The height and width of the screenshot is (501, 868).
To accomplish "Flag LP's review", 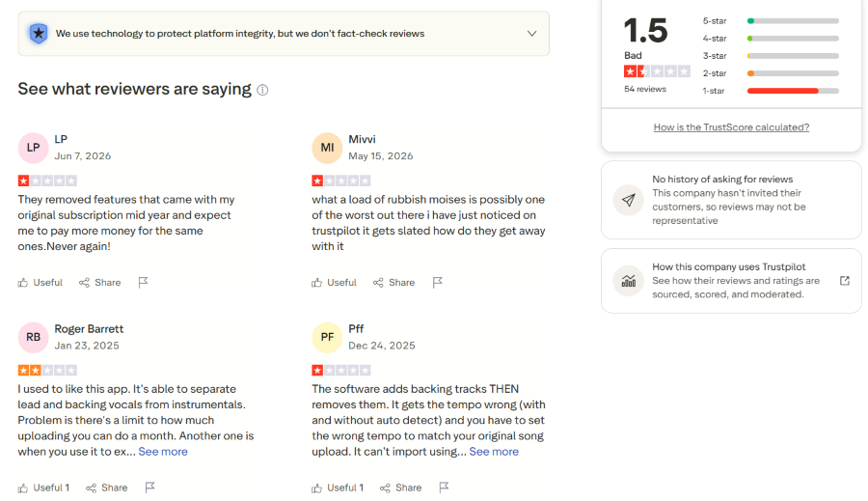I will tap(143, 283).
